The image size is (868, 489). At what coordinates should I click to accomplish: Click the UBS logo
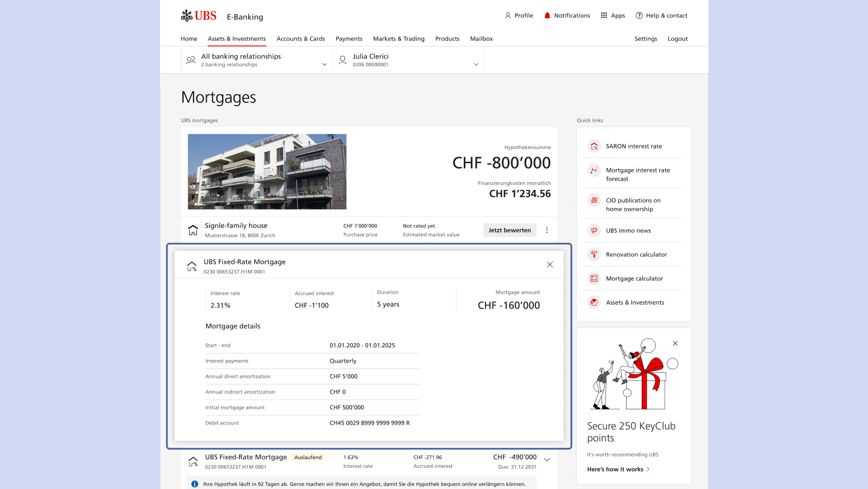pos(199,16)
